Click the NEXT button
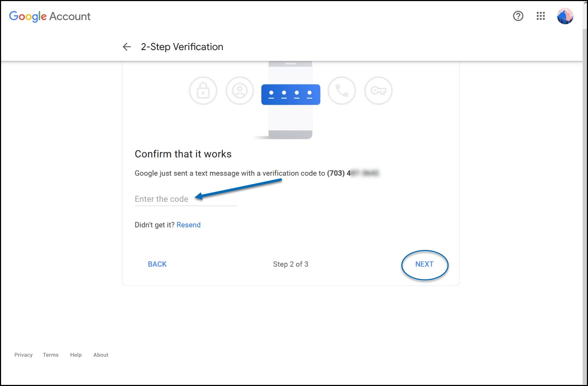 [424, 264]
